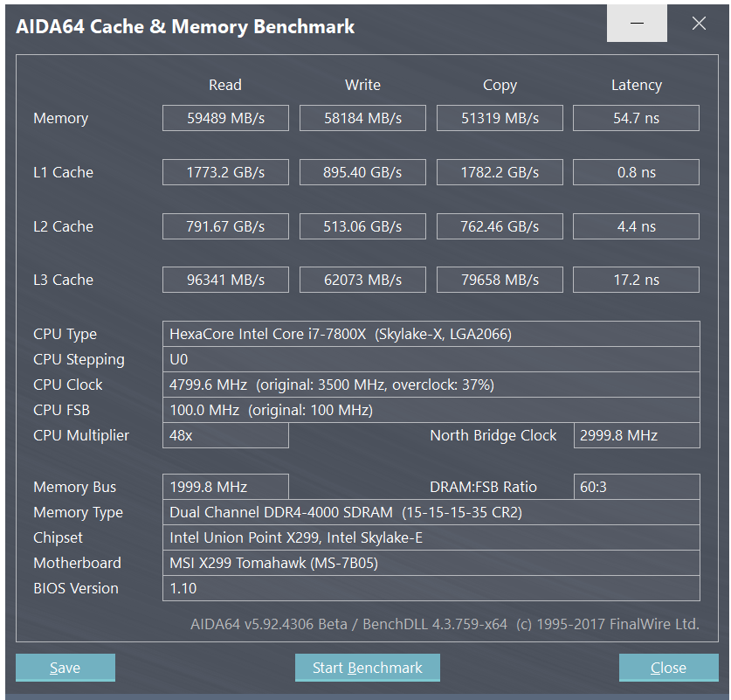731x700 pixels.
Task: Select Memory read value 59489 MB/s
Action: [225, 118]
